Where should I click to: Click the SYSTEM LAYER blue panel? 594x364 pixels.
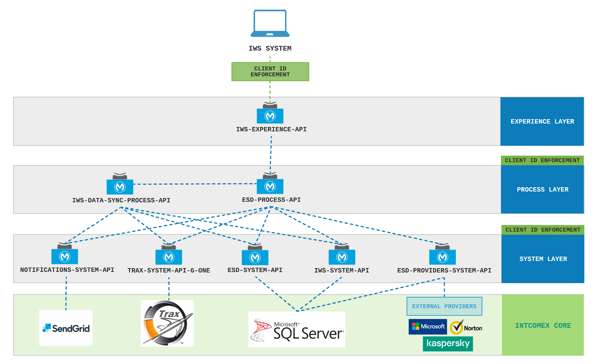click(543, 259)
